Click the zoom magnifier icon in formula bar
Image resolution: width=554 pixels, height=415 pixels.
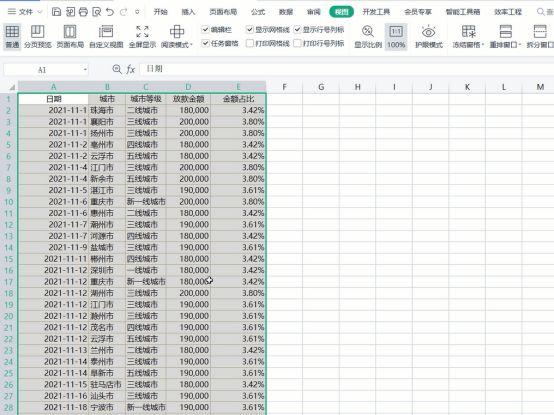pos(117,69)
